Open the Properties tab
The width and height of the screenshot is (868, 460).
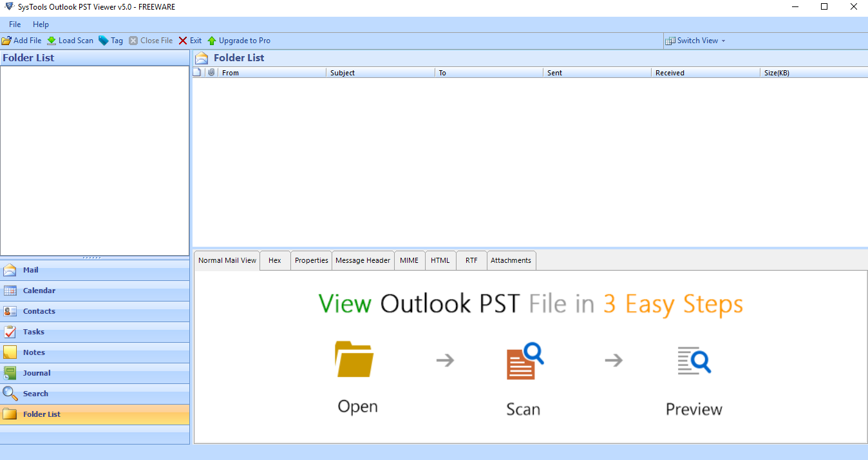point(312,260)
